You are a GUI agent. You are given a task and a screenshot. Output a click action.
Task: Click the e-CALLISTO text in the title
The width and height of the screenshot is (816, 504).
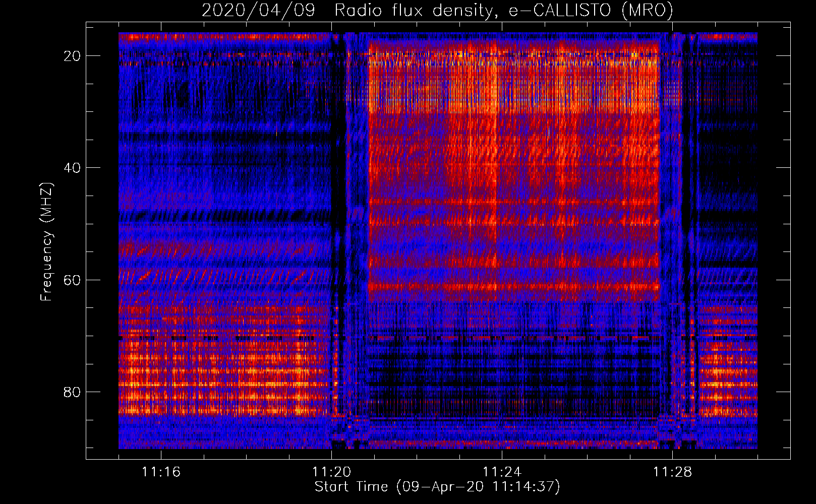(560, 11)
